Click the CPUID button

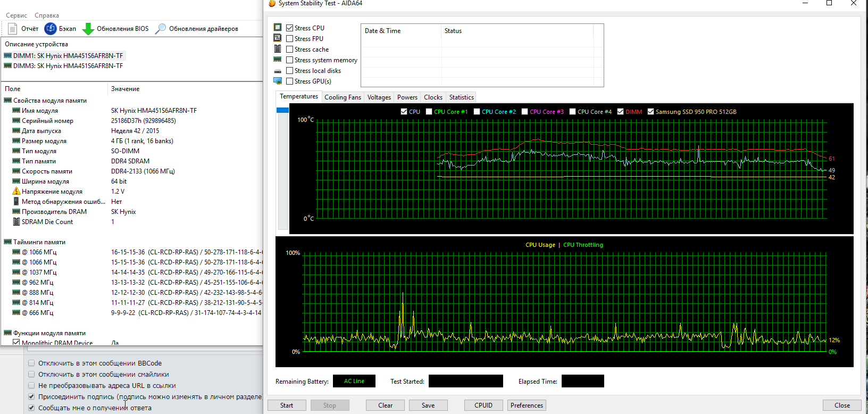point(483,405)
